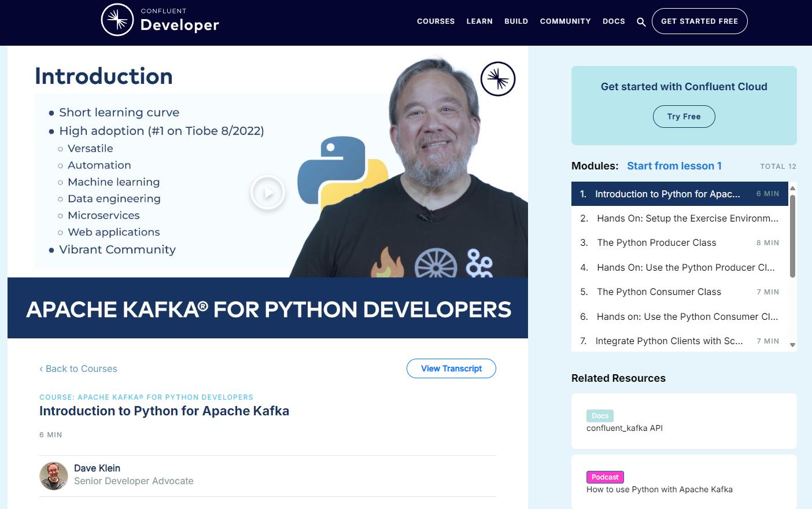This screenshot has height=509, width=812.
Task: Click the modules list scroll up arrow
Action: coord(793,188)
